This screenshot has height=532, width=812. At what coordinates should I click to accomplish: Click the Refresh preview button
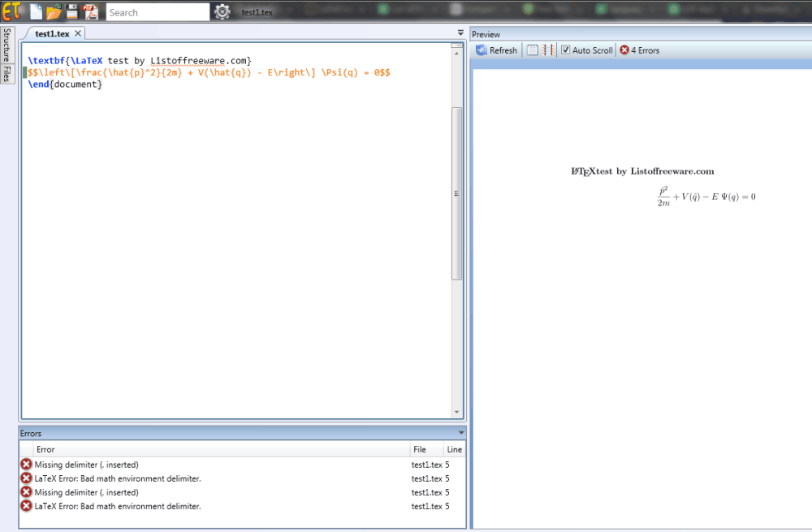(x=497, y=50)
